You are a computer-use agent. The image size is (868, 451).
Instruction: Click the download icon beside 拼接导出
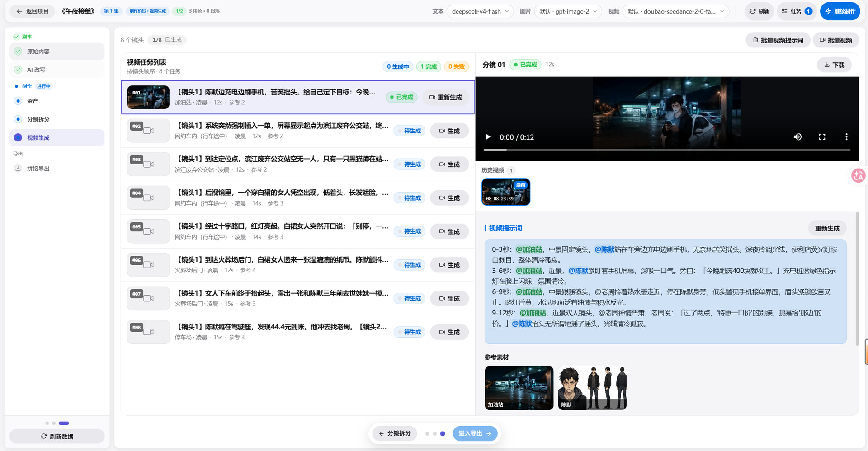pos(18,169)
